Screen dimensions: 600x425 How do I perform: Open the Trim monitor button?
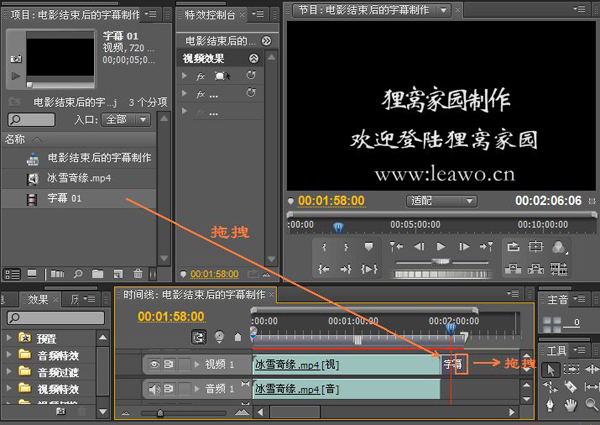(x=559, y=269)
